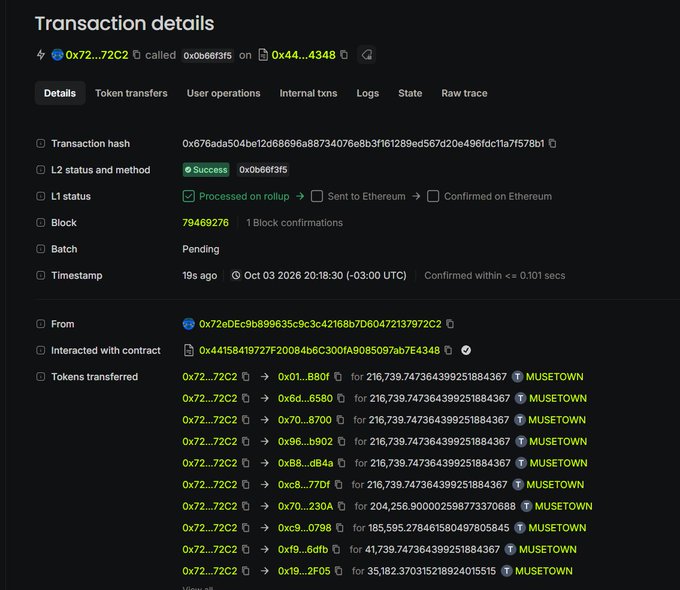The image size is (680, 590).
Task: Open recipient address 0x19...2F05
Action: point(304,571)
